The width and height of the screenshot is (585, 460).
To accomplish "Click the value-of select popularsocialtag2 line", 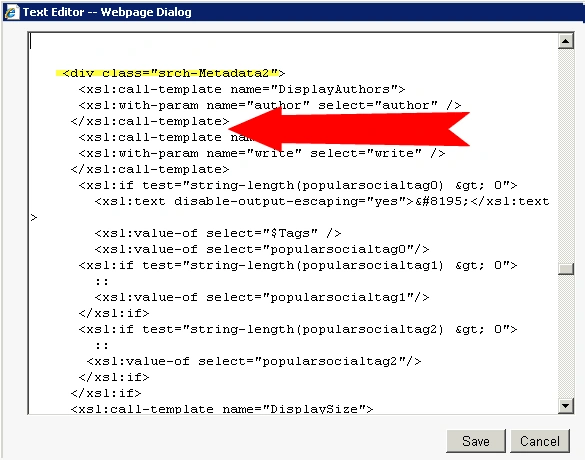I will pos(254,362).
